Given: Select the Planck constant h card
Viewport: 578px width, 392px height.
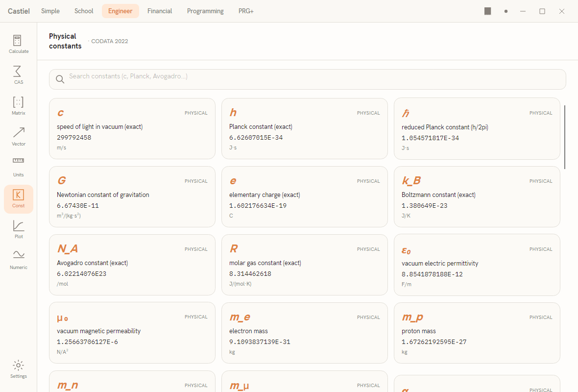Looking at the screenshot, I should click(x=305, y=128).
